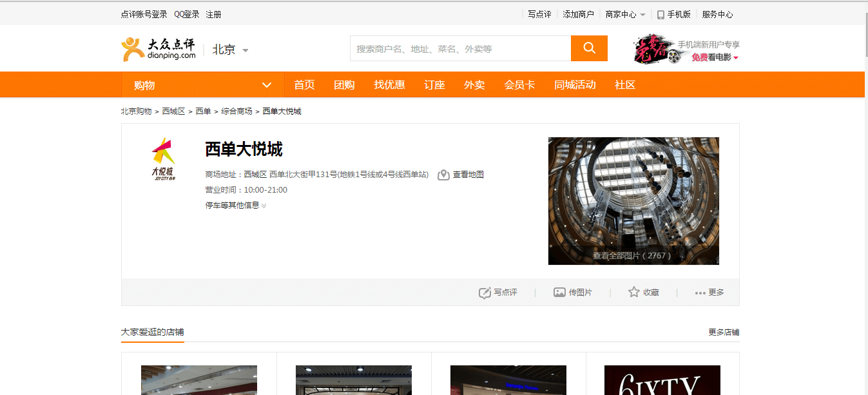
Task: Expand the 购物 category dropdown arrow
Action: point(267,84)
